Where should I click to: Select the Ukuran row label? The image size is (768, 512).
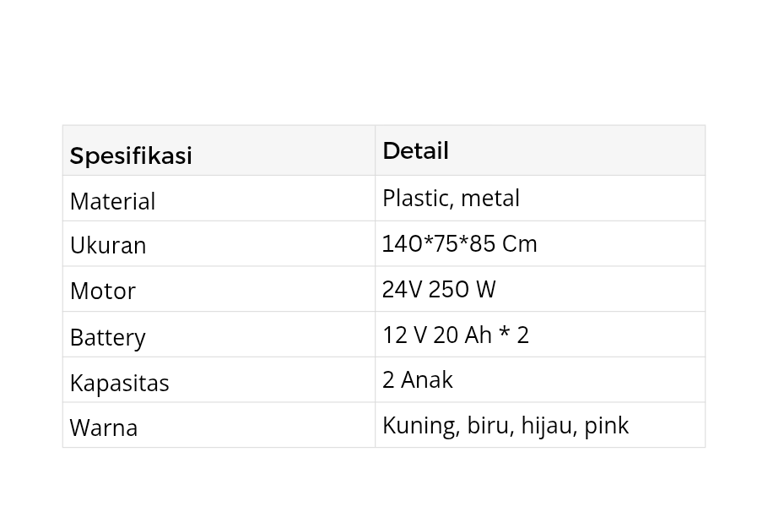click(x=108, y=245)
